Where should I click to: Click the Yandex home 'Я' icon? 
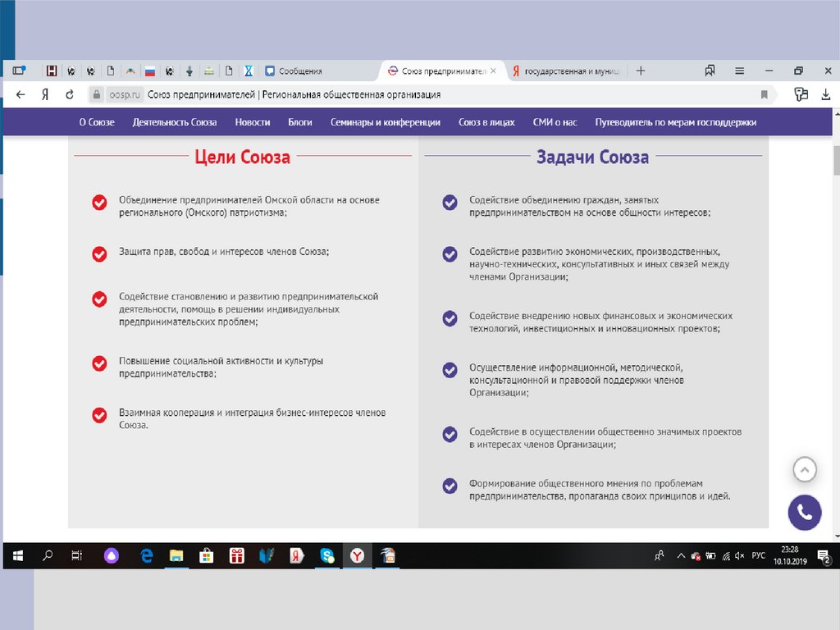pyautogui.click(x=45, y=95)
